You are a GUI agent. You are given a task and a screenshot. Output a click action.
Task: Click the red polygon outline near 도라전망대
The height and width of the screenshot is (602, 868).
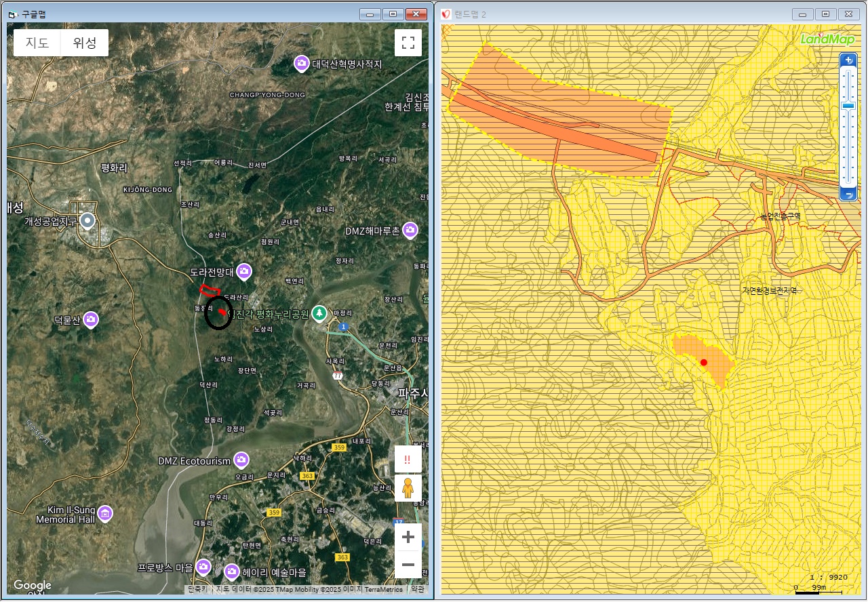[210, 290]
